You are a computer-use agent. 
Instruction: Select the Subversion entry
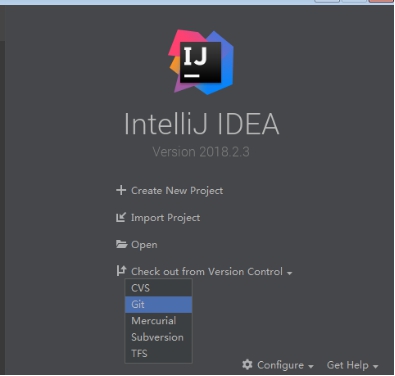click(158, 337)
